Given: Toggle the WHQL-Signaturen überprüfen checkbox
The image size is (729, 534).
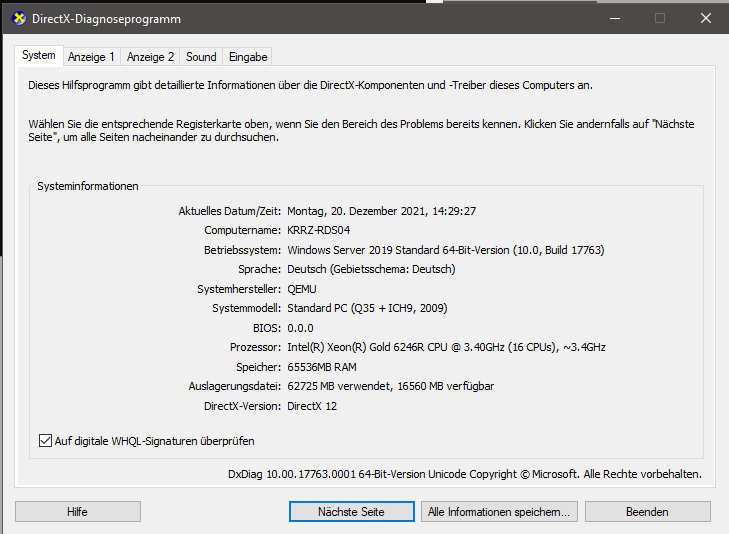Looking at the screenshot, I should tap(45, 441).
